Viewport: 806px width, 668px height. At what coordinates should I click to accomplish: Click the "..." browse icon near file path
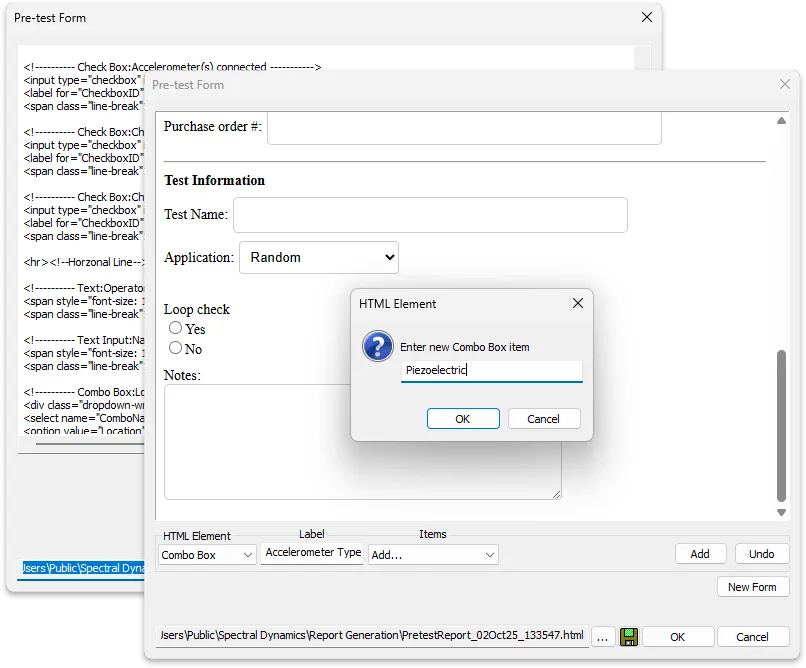603,636
